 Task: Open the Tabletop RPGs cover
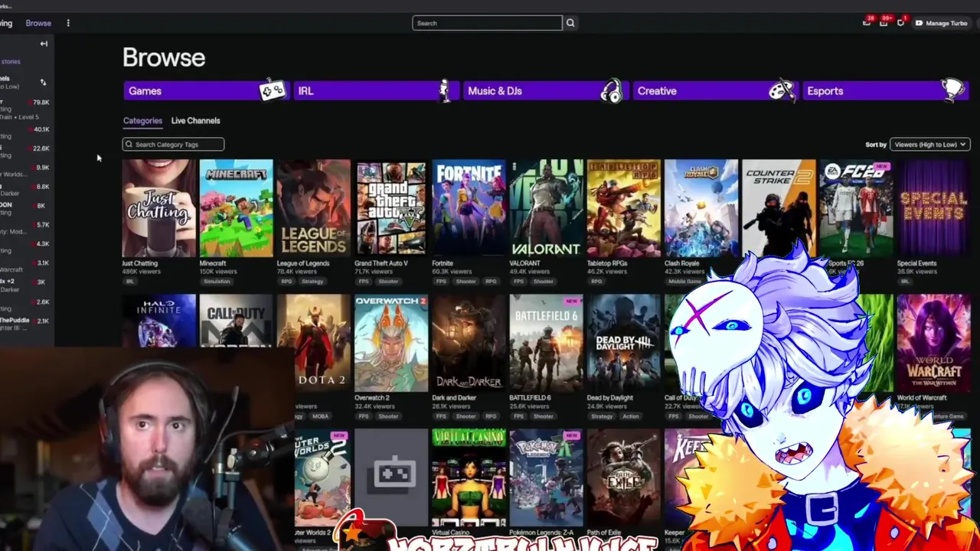click(623, 208)
